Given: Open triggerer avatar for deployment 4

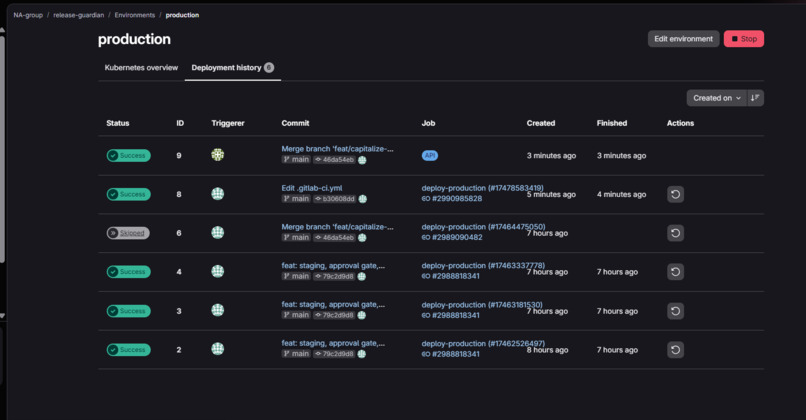Looking at the screenshot, I should [x=217, y=271].
